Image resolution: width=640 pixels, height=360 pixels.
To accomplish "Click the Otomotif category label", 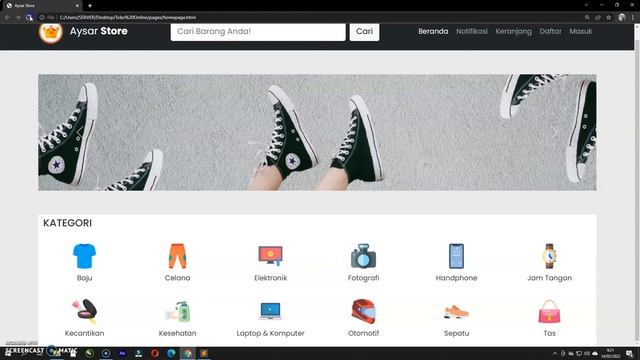I will click(x=363, y=333).
